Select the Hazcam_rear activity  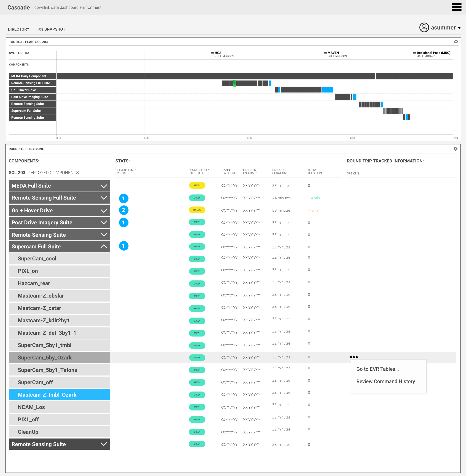pyautogui.click(x=59, y=284)
